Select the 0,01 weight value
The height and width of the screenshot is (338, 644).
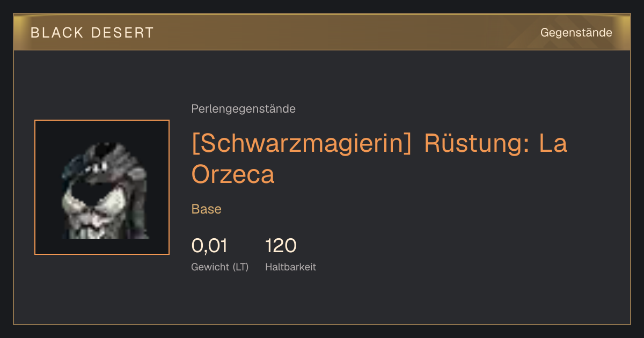point(209,246)
